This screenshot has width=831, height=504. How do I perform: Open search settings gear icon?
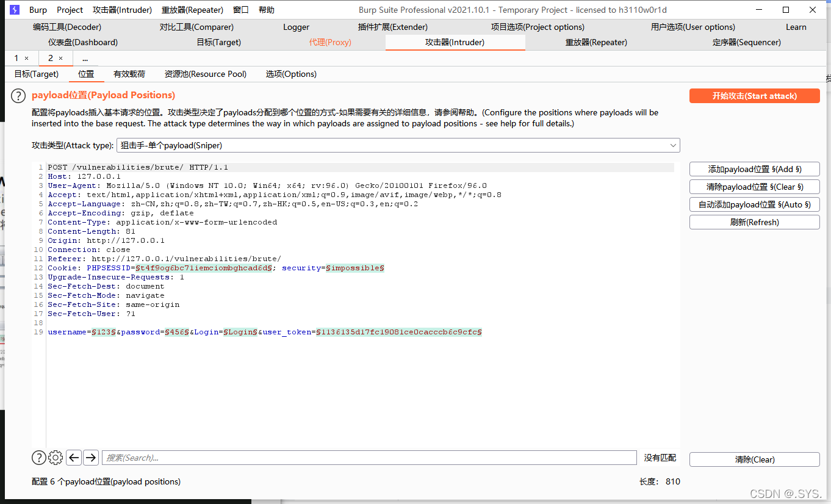point(56,458)
